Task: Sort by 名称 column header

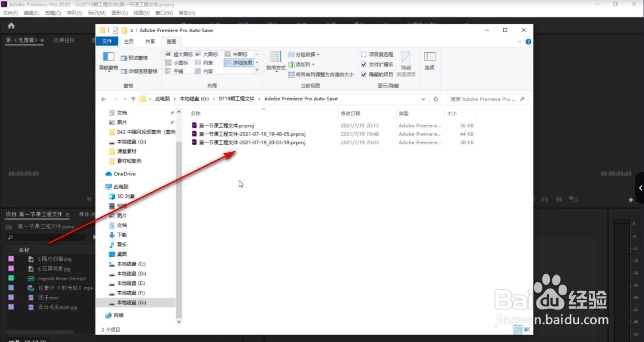Action: (x=196, y=113)
